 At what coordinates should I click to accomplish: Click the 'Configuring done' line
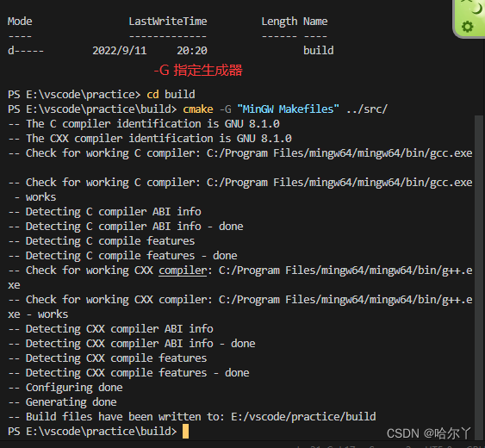pyautogui.click(x=65, y=388)
